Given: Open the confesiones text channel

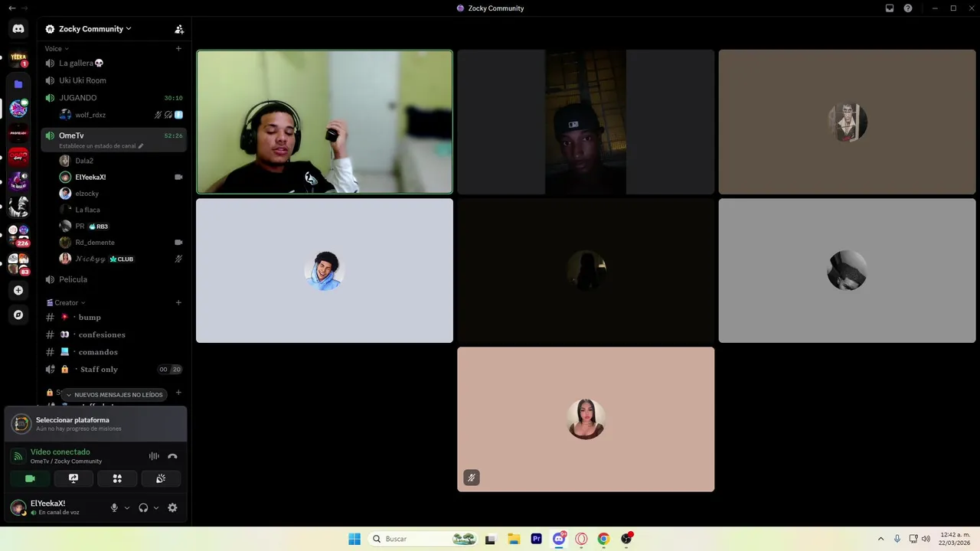Looking at the screenshot, I should pos(113,334).
